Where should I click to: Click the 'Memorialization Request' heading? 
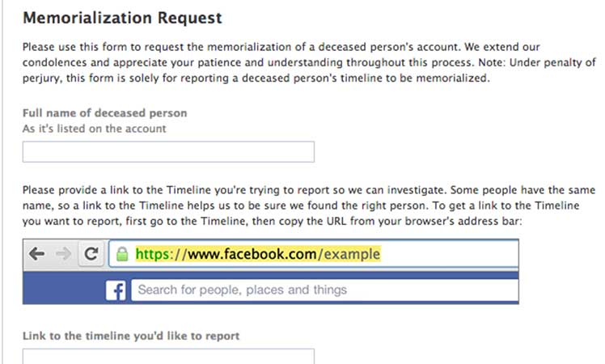tap(122, 17)
